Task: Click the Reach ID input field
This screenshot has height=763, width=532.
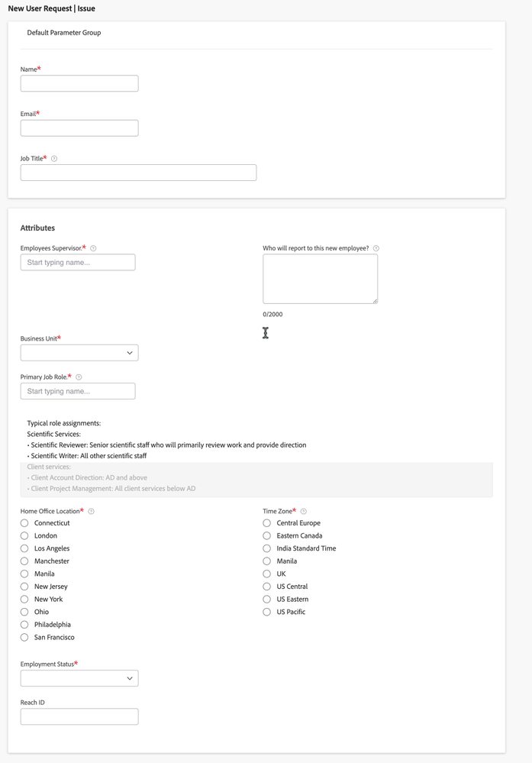Action: (x=79, y=716)
